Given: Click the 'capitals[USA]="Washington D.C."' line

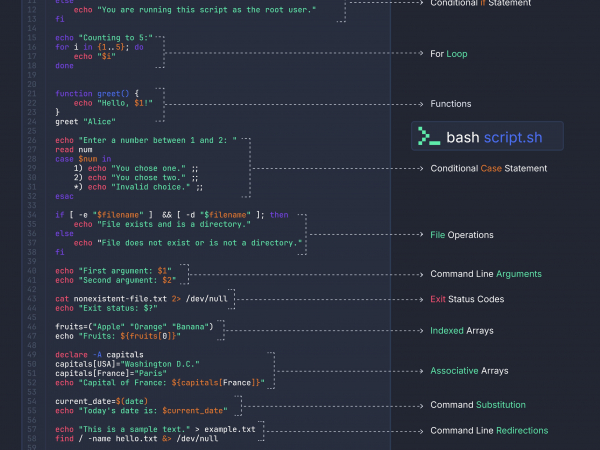Looking at the screenshot, I should click(127, 364).
